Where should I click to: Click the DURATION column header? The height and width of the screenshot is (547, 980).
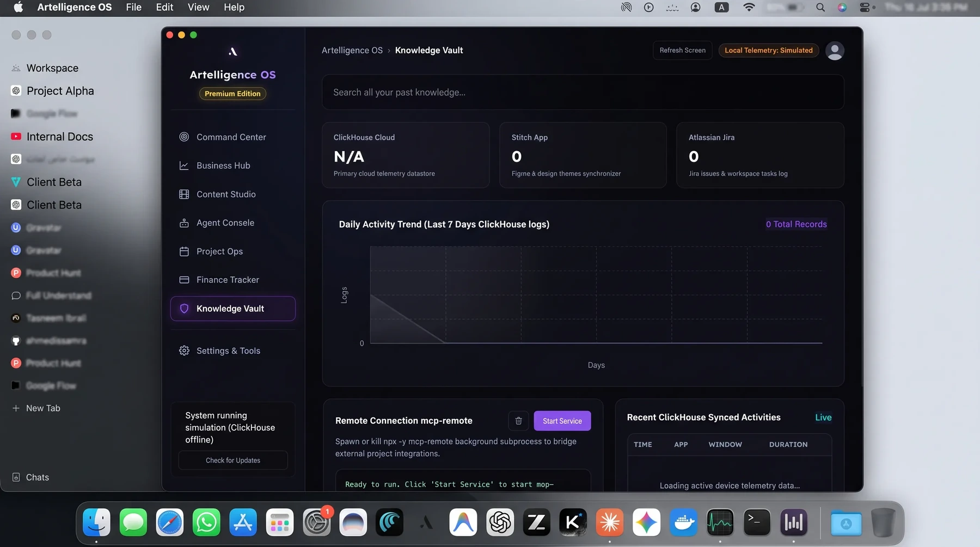tap(788, 445)
